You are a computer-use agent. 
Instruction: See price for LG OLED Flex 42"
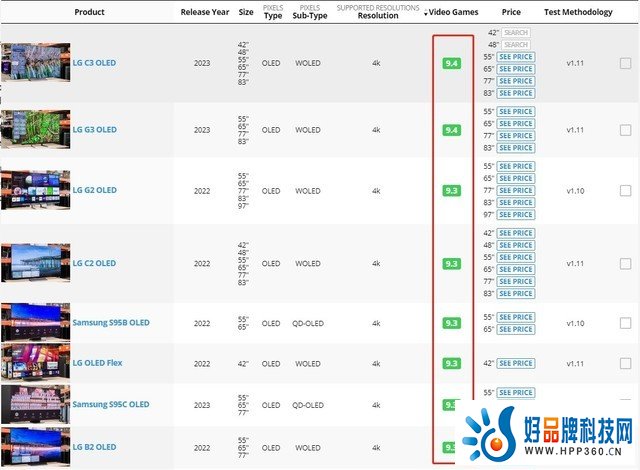coord(516,363)
